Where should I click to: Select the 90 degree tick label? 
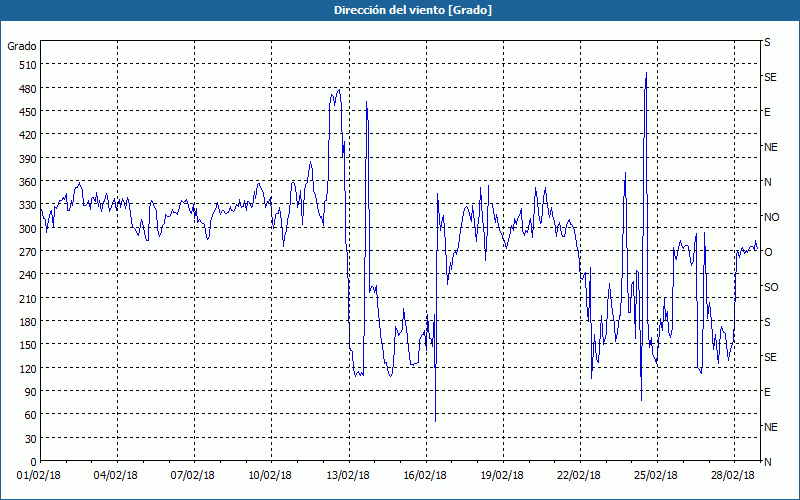coord(31,392)
